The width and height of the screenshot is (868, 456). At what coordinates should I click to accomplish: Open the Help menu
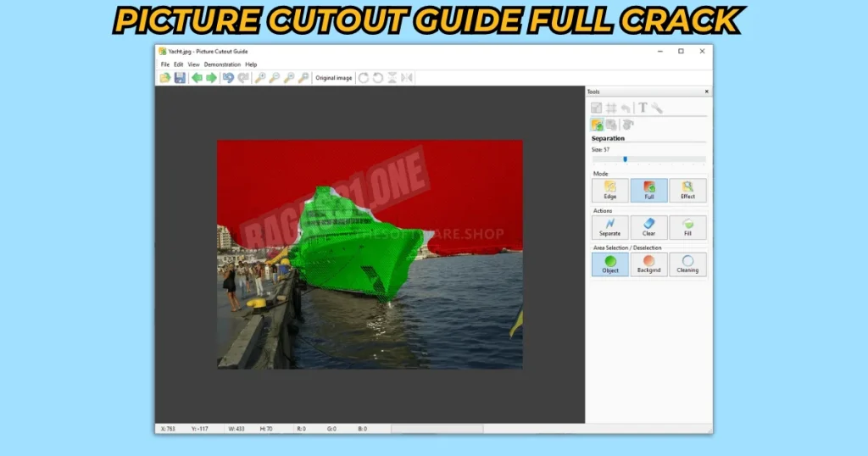click(251, 64)
